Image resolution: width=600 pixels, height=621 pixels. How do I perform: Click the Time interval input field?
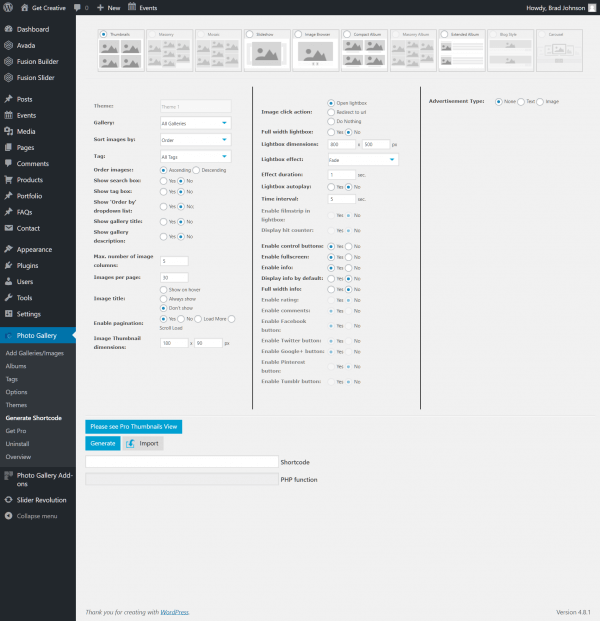coord(342,199)
